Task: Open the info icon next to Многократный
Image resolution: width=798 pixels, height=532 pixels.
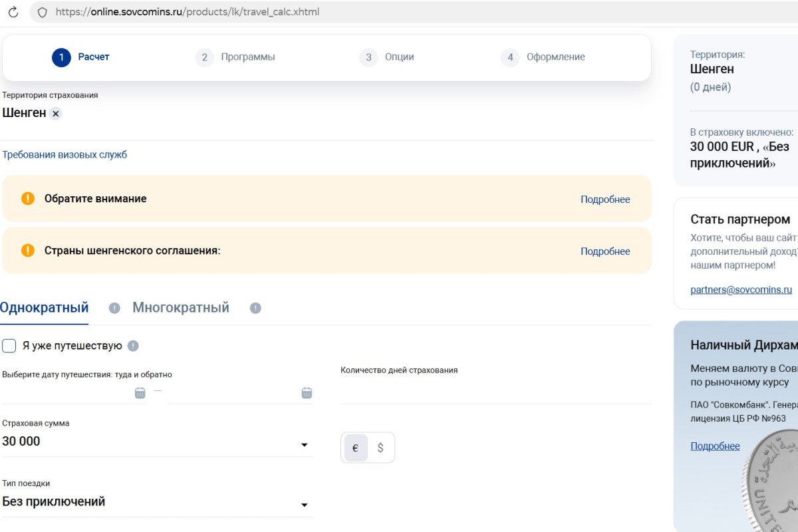Action: (x=255, y=308)
